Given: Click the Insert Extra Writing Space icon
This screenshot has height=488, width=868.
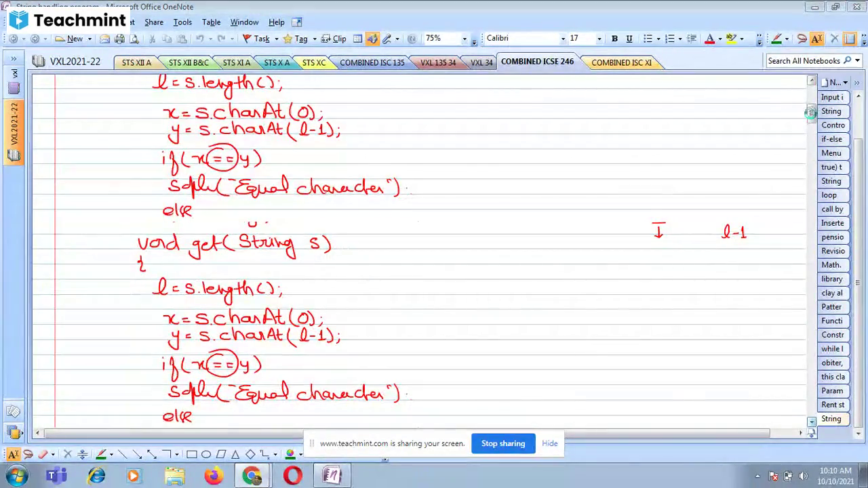Looking at the screenshot, I should click(82, 454).
